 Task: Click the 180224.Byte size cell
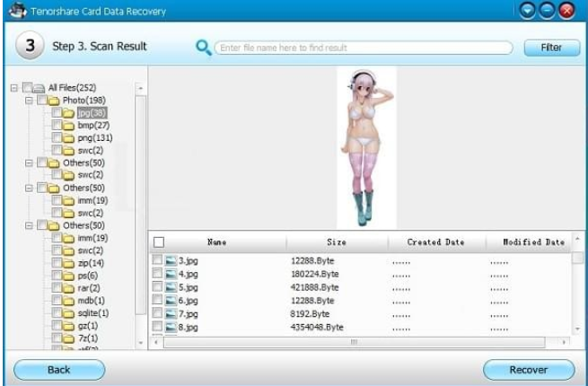click(x=314, y=274)
